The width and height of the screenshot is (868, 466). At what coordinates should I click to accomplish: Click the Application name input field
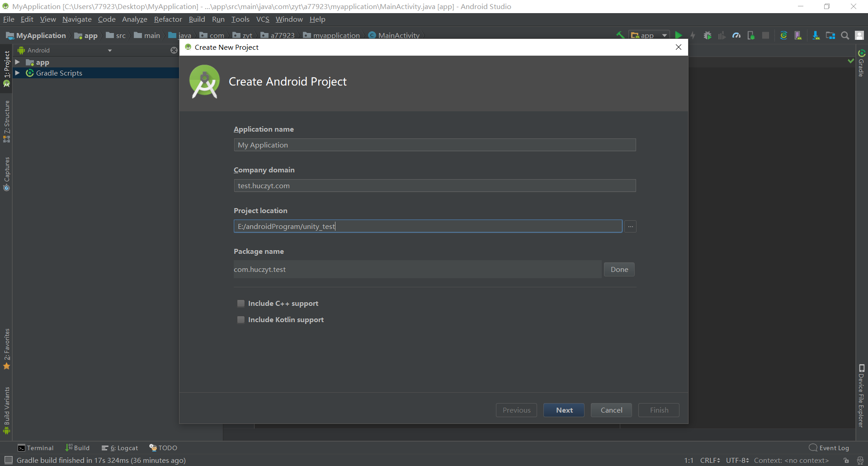pyautogui.click(x=435, y=145)
